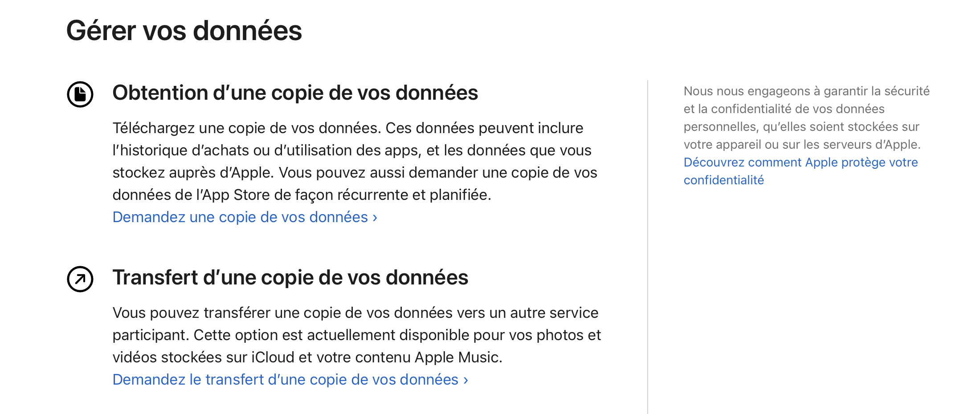Click the gray 'Nous nous engageons' sidebar text
The image size is (980, 414).
[806, 118]
